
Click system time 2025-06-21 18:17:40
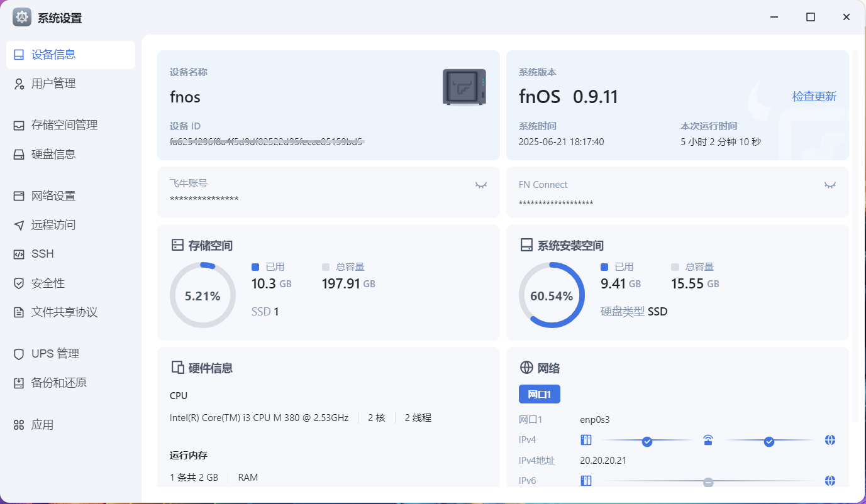[561, 142]
